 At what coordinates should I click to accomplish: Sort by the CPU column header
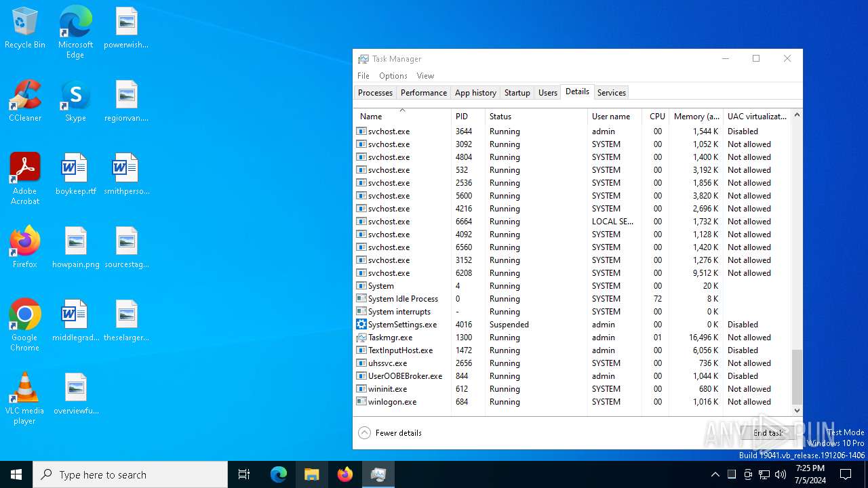click(x=655, y=116)
